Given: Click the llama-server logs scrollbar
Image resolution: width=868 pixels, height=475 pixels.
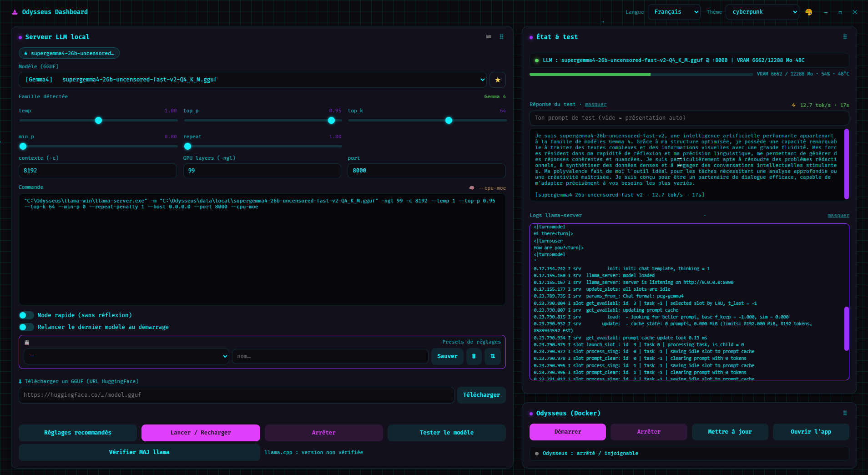Looking at the screenshot, I should click(x=847, y=328).
